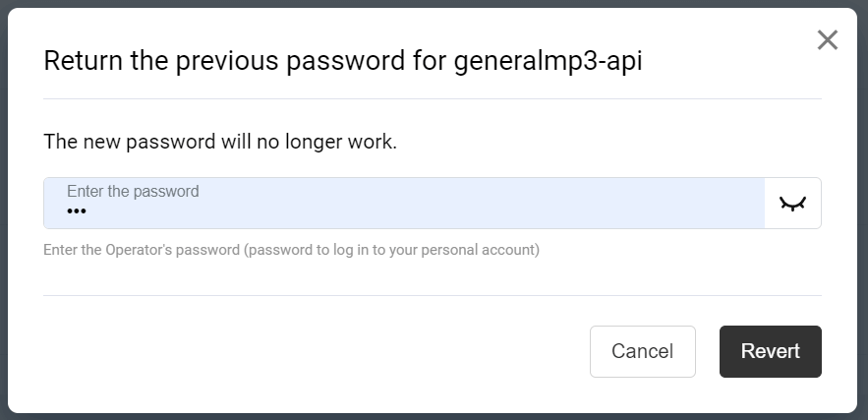This screenshot has width=868, height=420.
Task: Close the password revert dialog
Action: coord(828,40)
